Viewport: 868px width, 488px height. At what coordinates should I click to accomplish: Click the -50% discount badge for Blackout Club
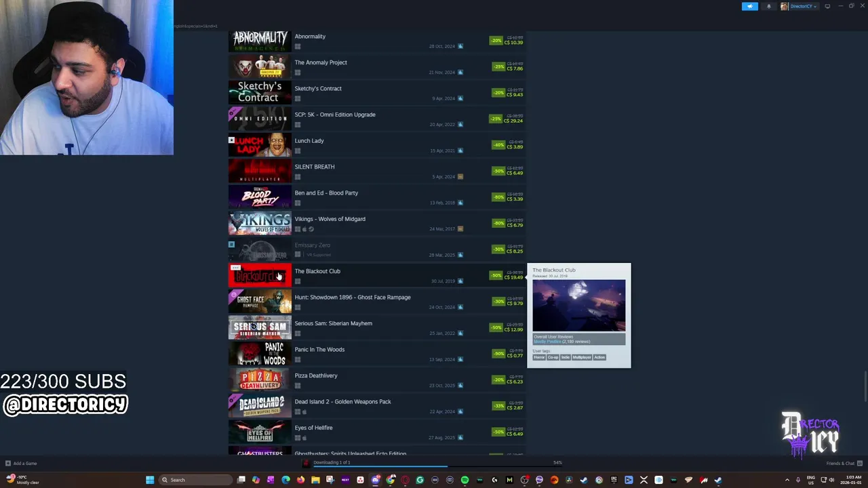click(x=496, y=275)
